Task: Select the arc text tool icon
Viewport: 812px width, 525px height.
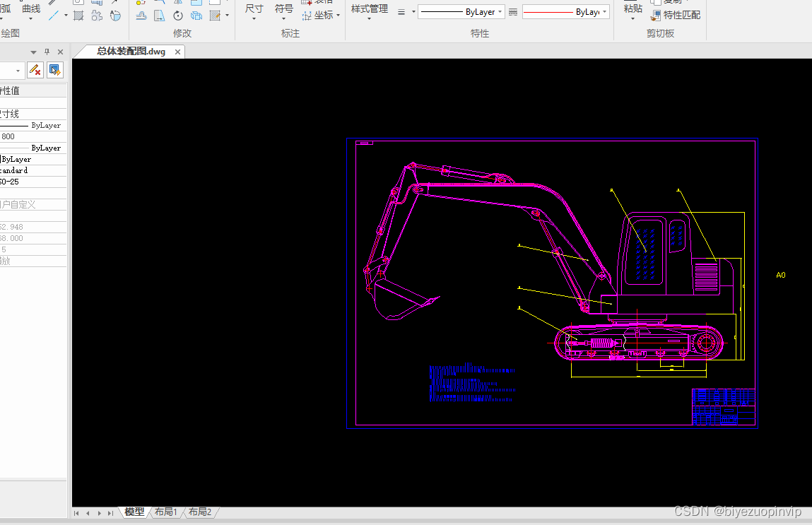Action: pos(115,16)
